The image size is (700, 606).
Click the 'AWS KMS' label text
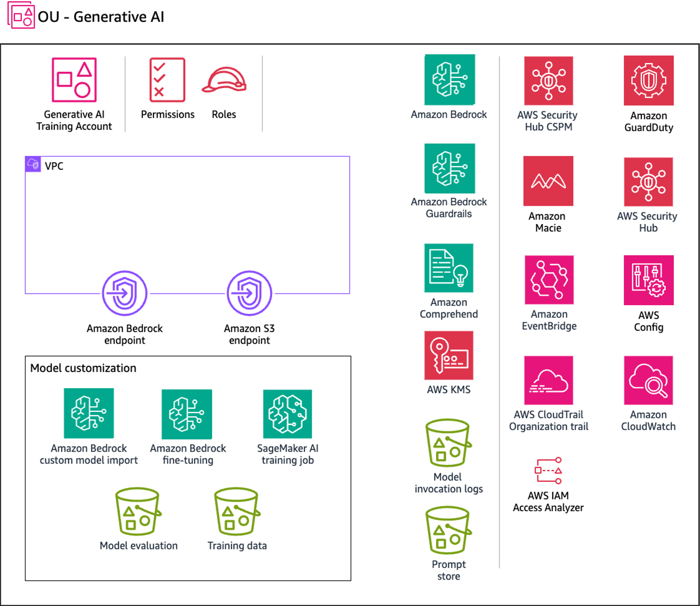tap(449, 390)
